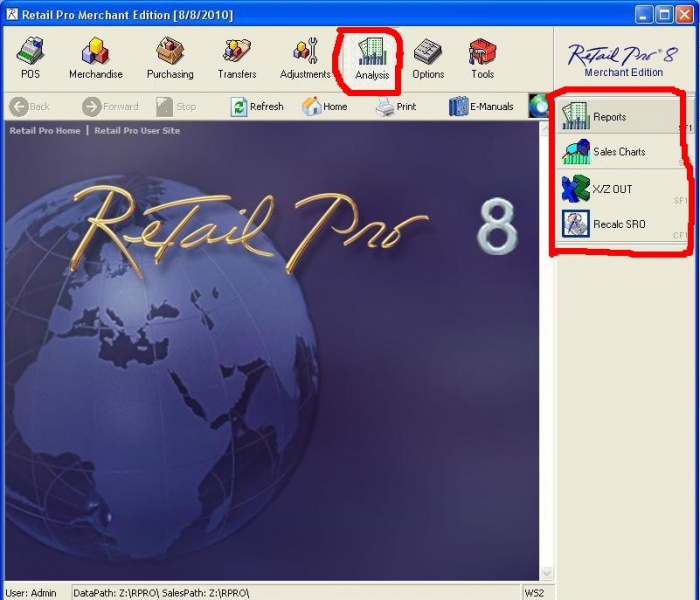Click the Retail Pro 8 Merchant Edition logo
The width and height of the screenshot is (700, 600).
623,59
